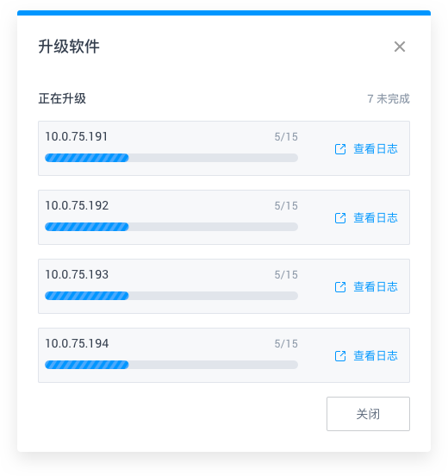Screen dimensions: 448x476
Task: Click the external-link icon for 10.0.75.191
Action: pyautogui.click(x=340, y=149)
